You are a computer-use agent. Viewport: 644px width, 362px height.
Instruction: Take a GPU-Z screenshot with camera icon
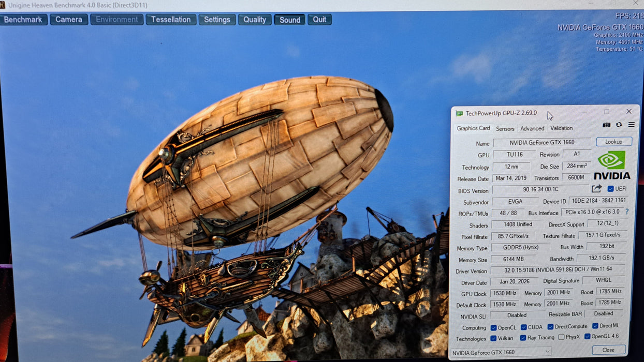click(606, 125)
